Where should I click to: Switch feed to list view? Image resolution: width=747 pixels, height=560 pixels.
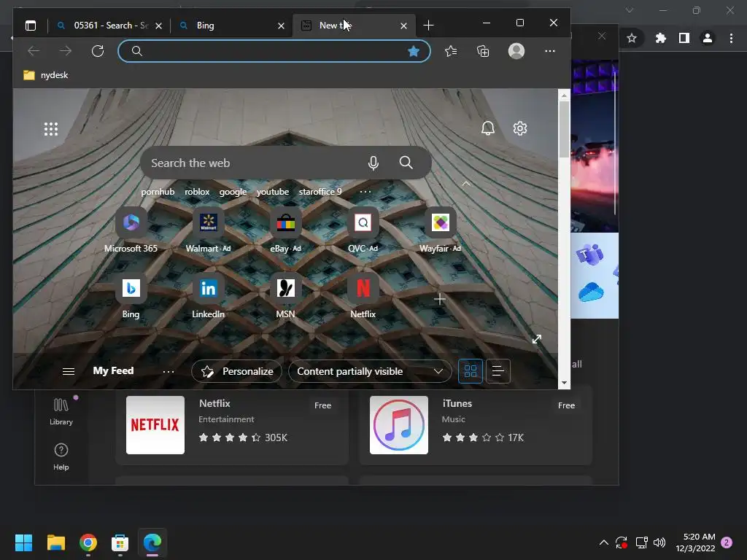click(498, 371)
